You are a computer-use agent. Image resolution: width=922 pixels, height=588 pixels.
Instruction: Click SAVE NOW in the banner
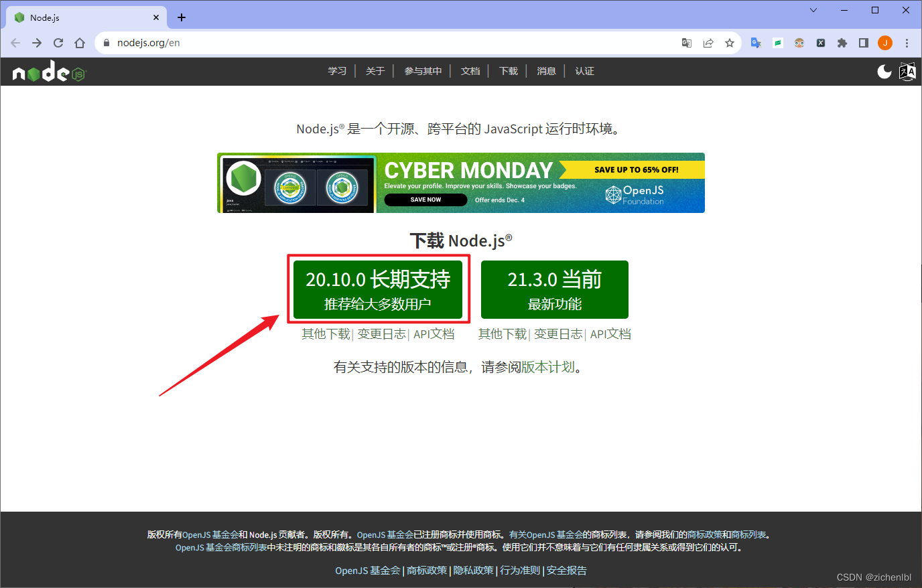[425, 200]
